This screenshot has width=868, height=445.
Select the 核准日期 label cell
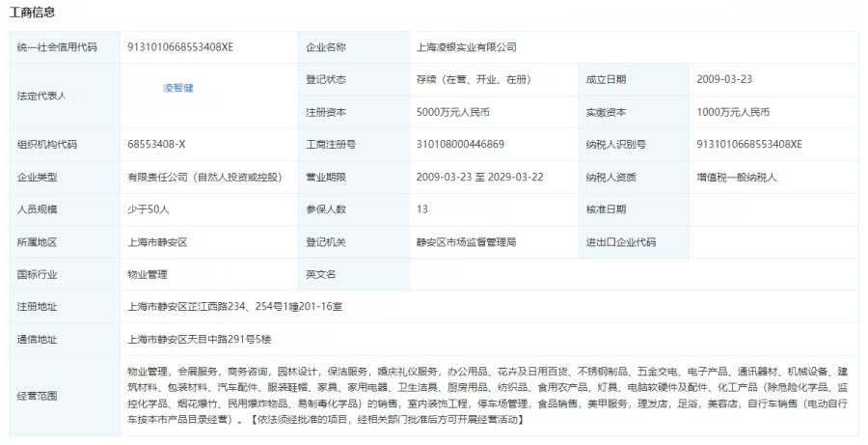tap(635, 209)
